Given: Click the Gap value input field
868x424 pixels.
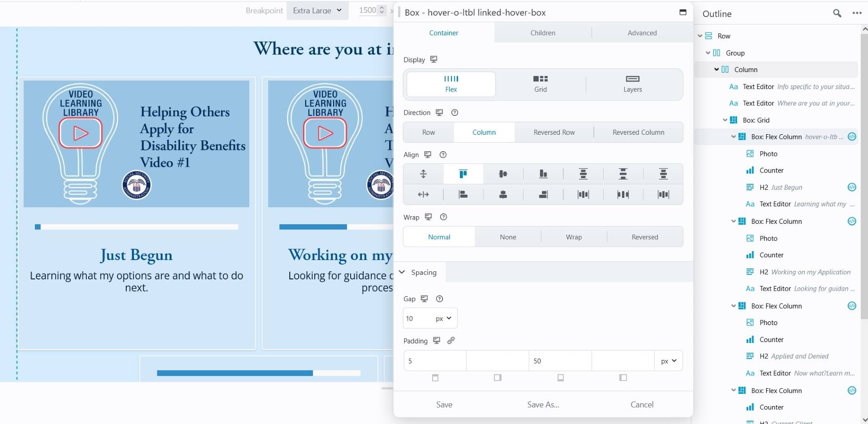Looking at the screenshot, I should point(418,318).
